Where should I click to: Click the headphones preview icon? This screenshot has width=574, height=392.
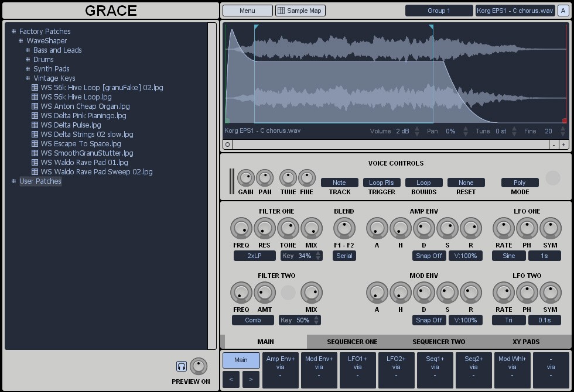pos(182,366)
